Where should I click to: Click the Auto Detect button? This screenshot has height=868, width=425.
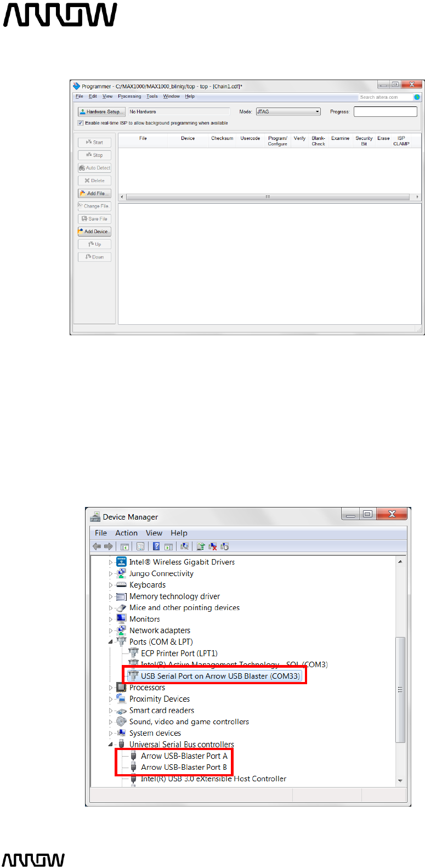(x=94, y=168)
